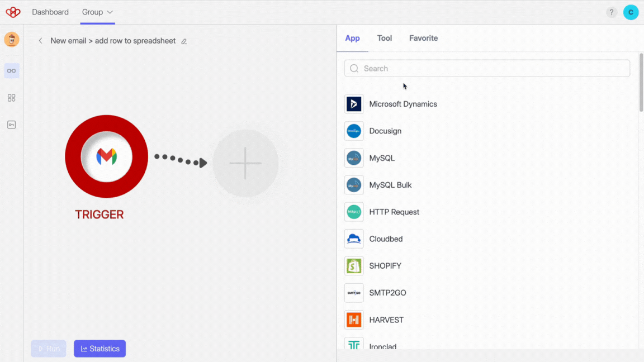644x362 pixels.
Task: Click the MySQL Bulk app icon
Action: [x=354, y=185]
